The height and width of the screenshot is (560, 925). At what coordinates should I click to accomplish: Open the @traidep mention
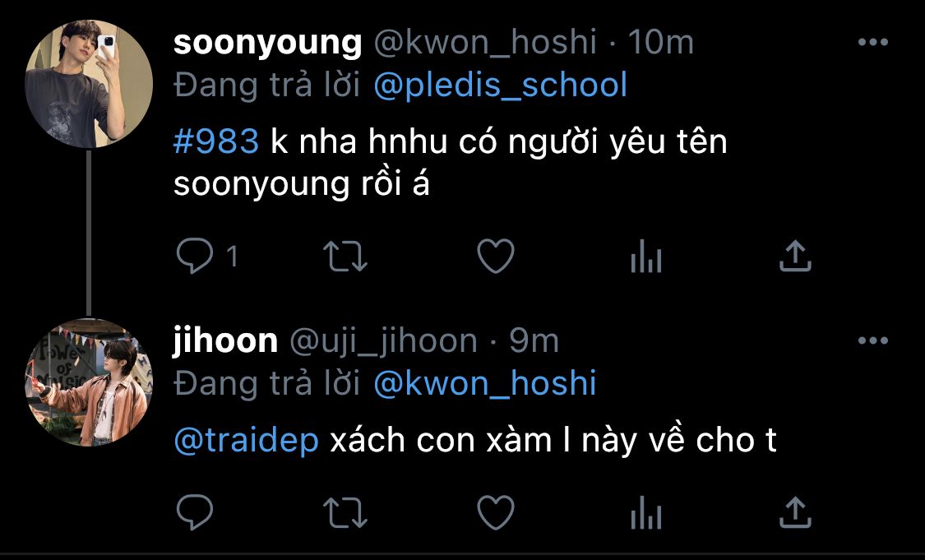click(247, 442)
